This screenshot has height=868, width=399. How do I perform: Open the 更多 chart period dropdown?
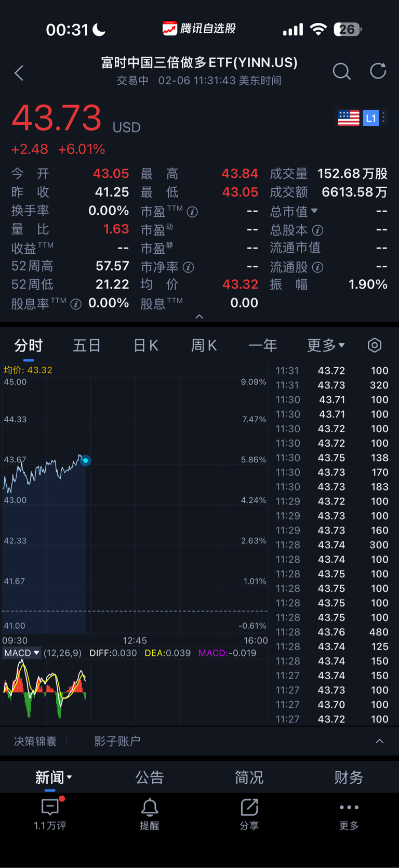(326, 345)
